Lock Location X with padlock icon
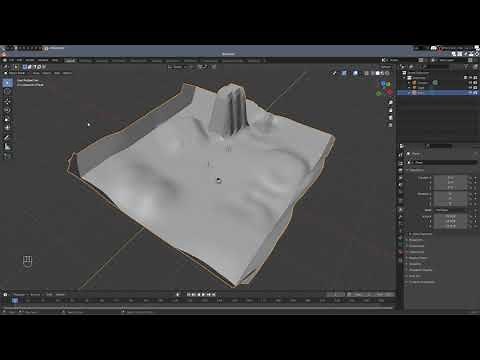This screenshot has height=360, width=480. pyautogui.click(x=471, y=178)
